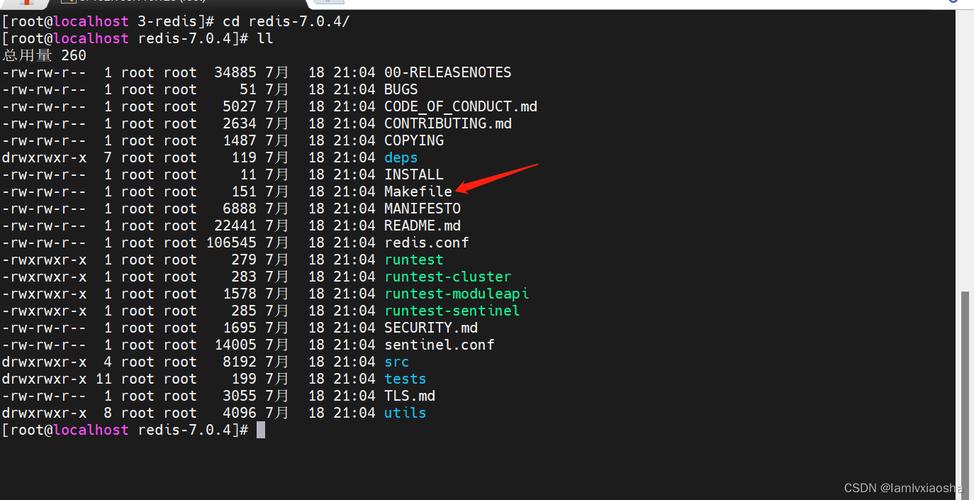Select the deps directory name
Viewport: 974px width, 500px height.
click(x=401, y=158)
